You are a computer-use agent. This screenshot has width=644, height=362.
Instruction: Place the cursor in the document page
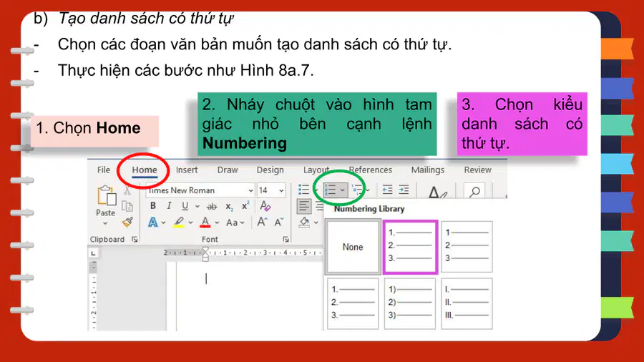point(249,296)
